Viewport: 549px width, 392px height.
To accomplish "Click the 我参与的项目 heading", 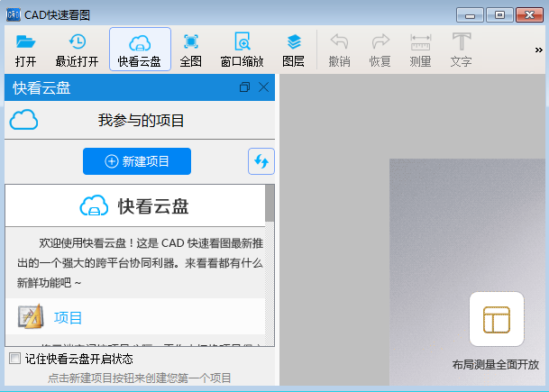I will tap(141, 121).
